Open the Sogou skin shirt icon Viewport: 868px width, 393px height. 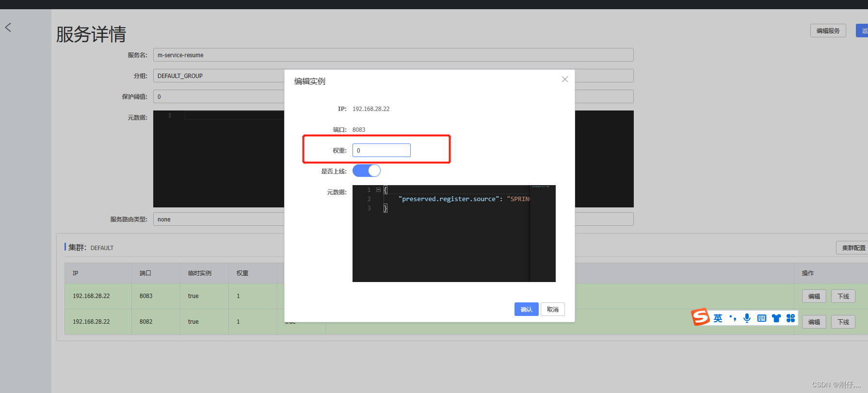(776, 318)
